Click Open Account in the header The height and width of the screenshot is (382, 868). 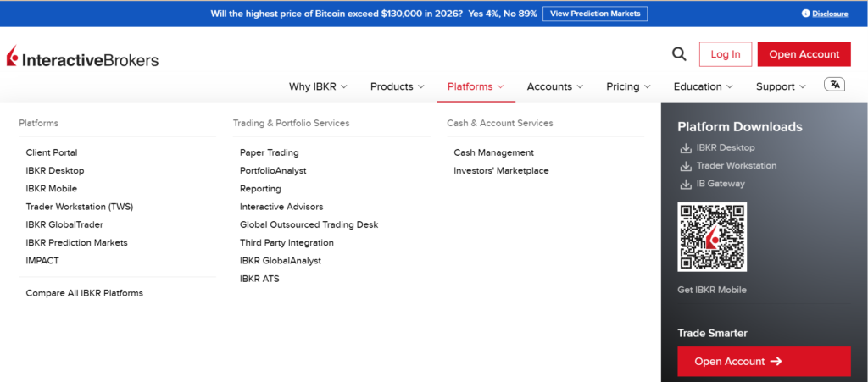804,54
